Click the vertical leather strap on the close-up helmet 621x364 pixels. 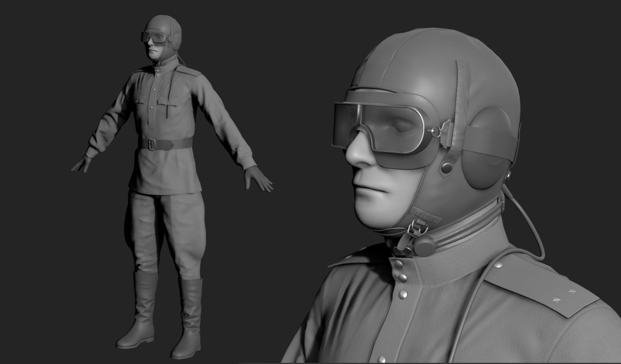tap(463, 91)
